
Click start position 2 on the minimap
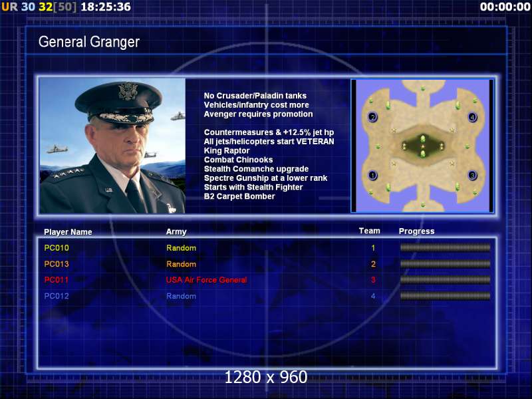point(372,117)
